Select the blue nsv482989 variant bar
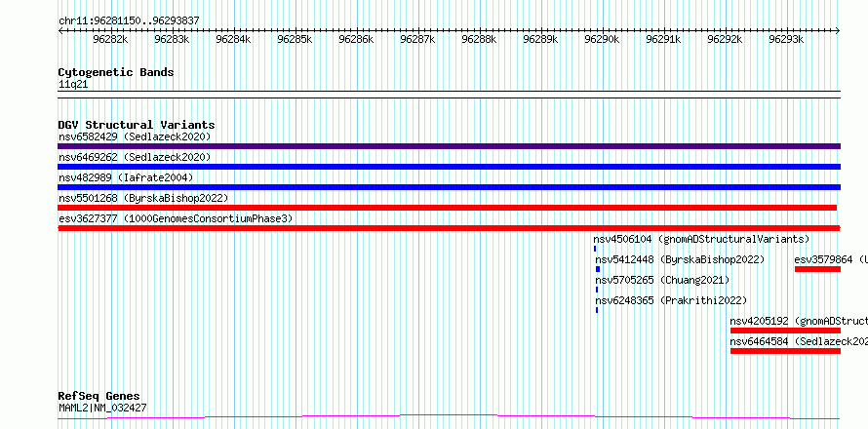Viewport: 868px width, 429px height. click(x=449, y=187)
